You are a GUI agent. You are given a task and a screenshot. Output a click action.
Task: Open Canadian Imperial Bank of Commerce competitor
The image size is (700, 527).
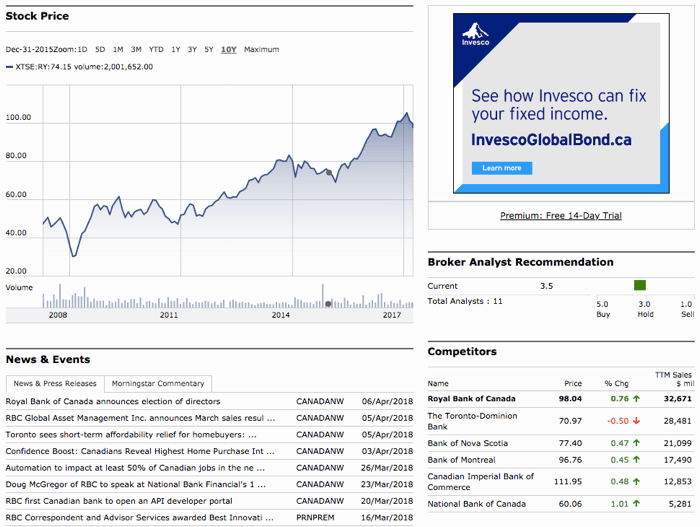point(480,481)
